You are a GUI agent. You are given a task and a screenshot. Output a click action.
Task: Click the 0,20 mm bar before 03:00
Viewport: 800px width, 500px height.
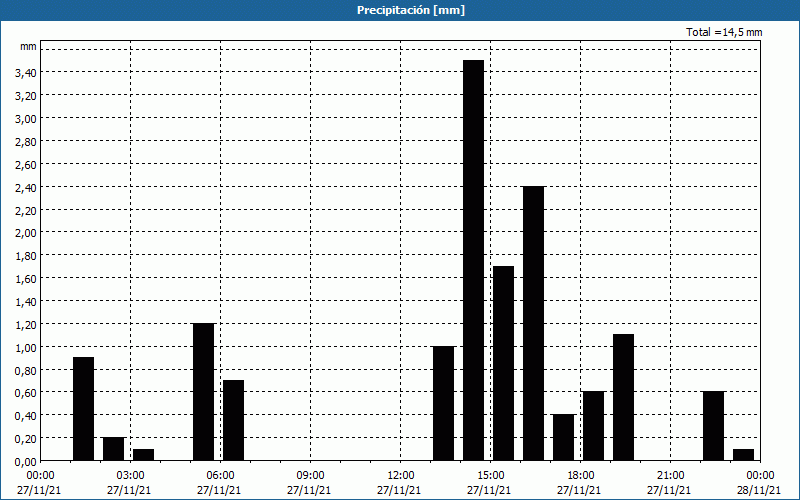(113, 449)
